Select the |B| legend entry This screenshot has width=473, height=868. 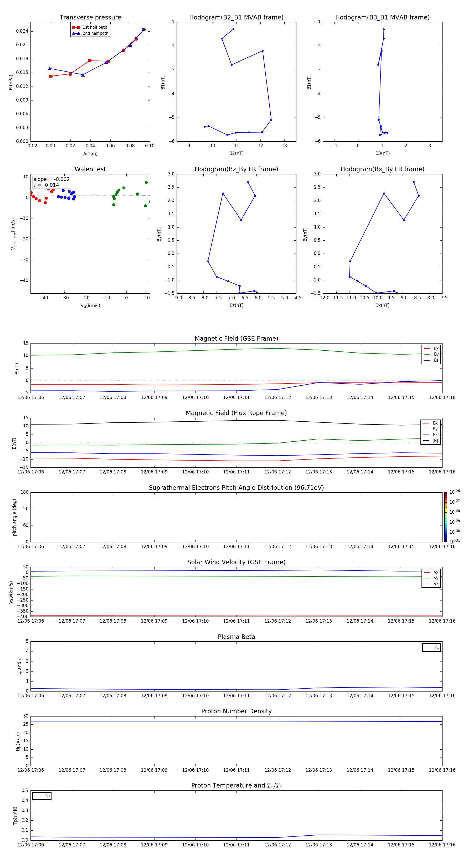(x=431, y=441)
